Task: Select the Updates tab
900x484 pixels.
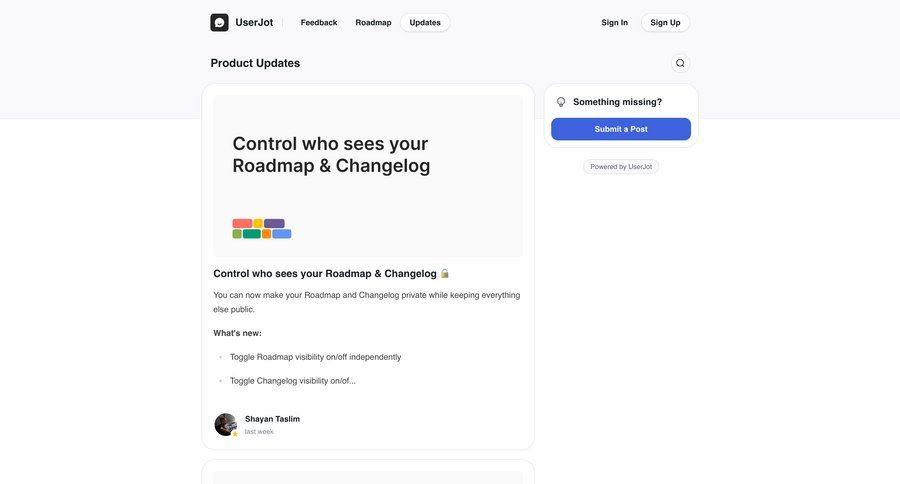Action: click(425, 22)
